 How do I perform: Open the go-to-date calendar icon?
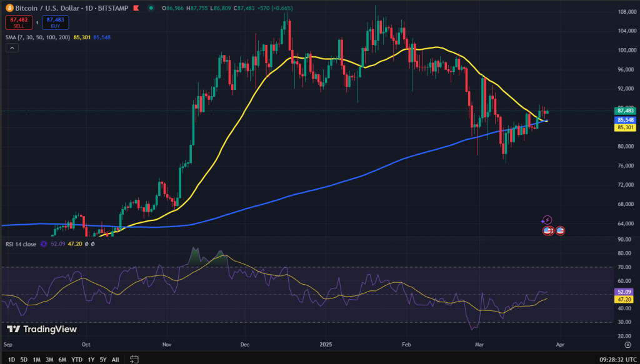pyautogui.click(x=134, y=359)
